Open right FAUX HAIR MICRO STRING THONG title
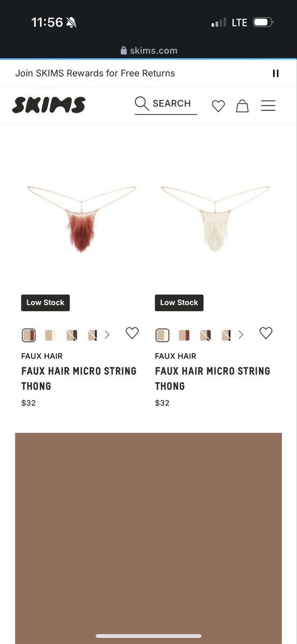The height and width of the screenshot is (644, 297). point(213,378)
